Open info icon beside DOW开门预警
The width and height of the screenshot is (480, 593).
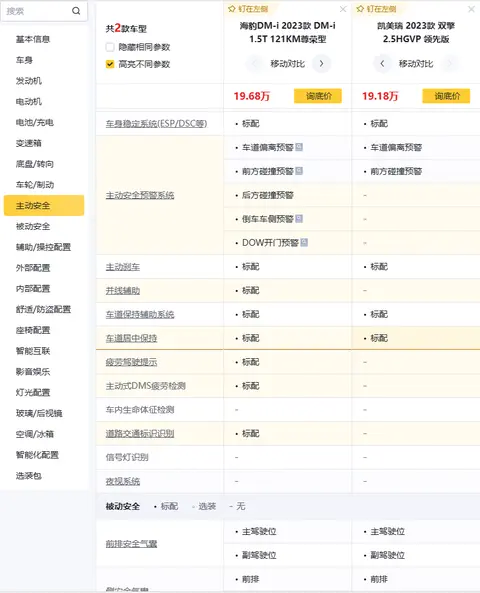coord(304,242)
